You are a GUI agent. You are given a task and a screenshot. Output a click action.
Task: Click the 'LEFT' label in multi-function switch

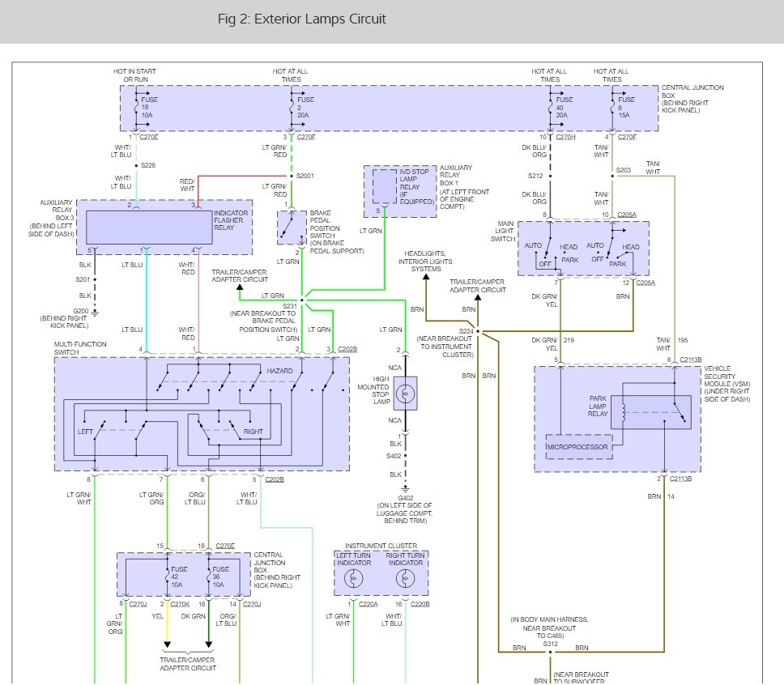[x=85, y=432]
